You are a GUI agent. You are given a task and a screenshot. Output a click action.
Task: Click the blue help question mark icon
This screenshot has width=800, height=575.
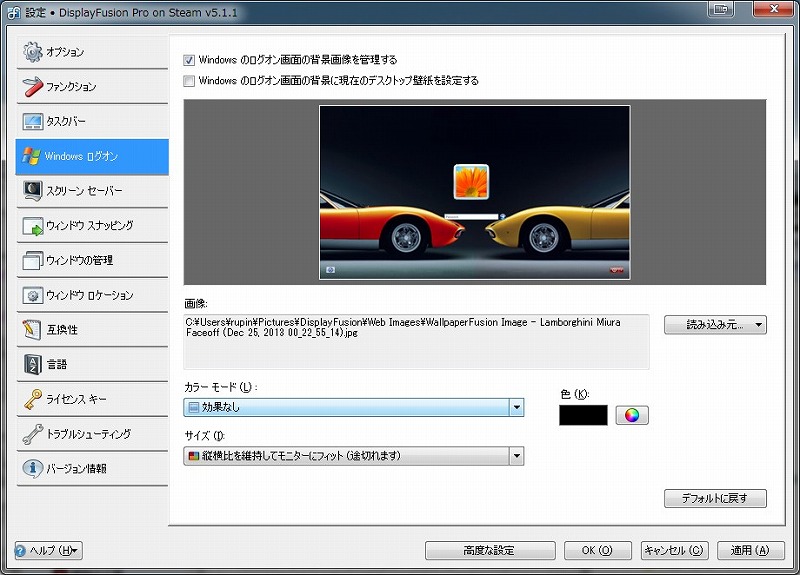[20, 551]
